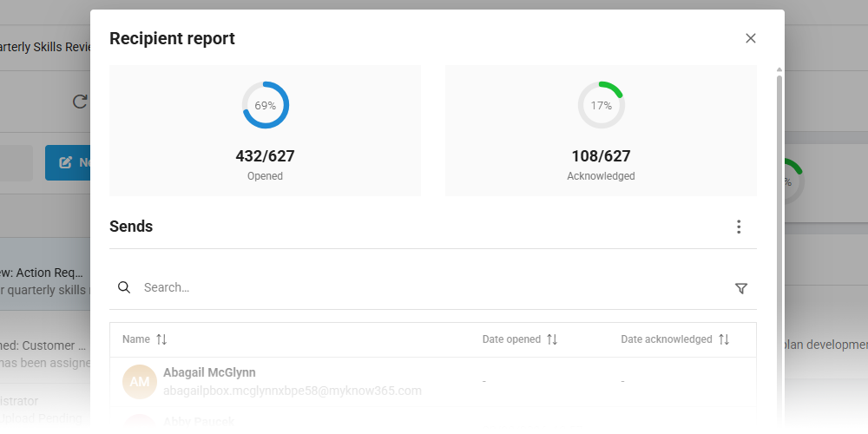Screen dimensions: 868x434
Task: Click the Sends section heading
Action: [131, 227]
